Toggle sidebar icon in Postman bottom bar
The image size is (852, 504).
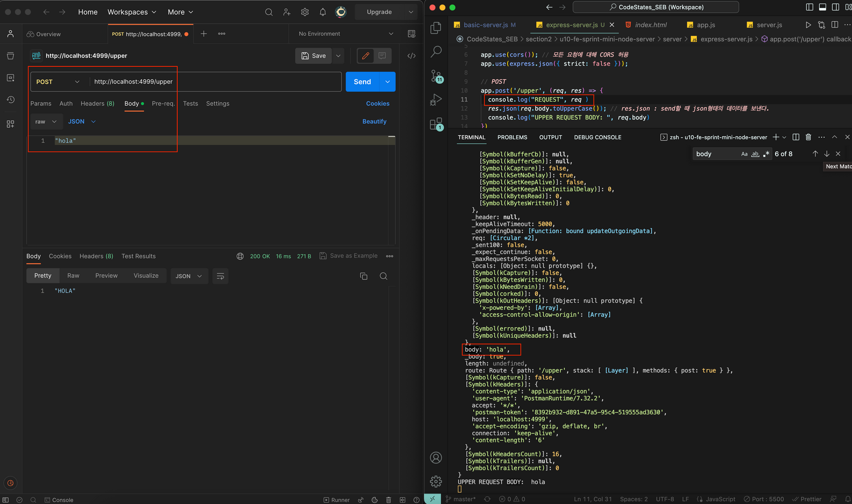coord(5,500)
